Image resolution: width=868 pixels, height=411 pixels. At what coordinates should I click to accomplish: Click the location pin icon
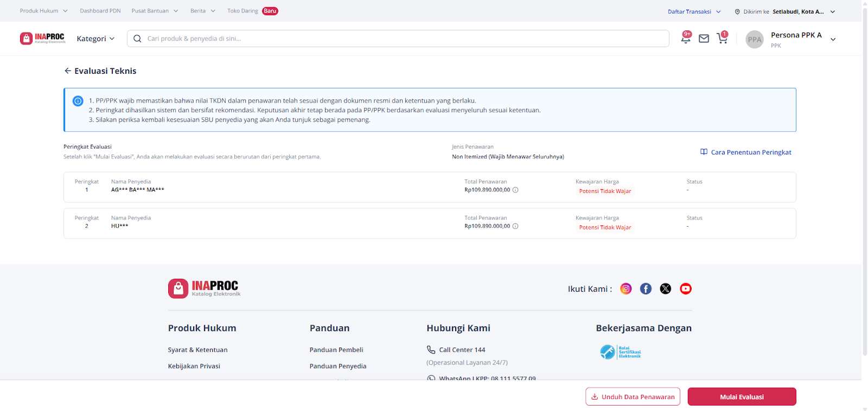pos(737,11)
